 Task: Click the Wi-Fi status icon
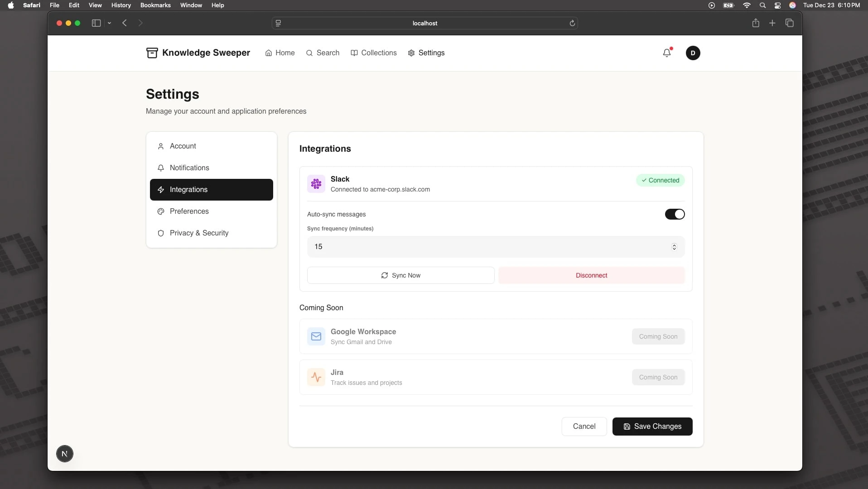[x=747, y=5]
